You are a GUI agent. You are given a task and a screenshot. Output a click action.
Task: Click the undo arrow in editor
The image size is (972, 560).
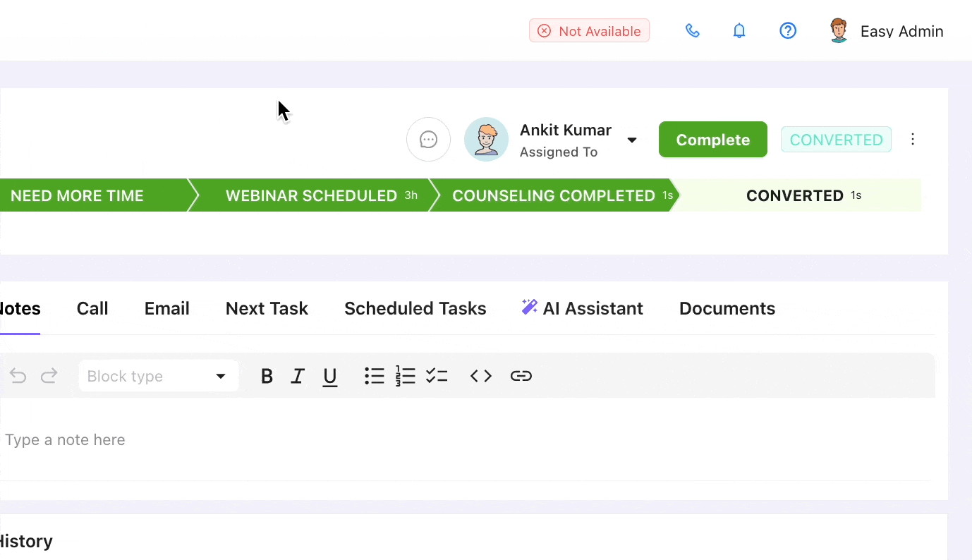(18, 376)
